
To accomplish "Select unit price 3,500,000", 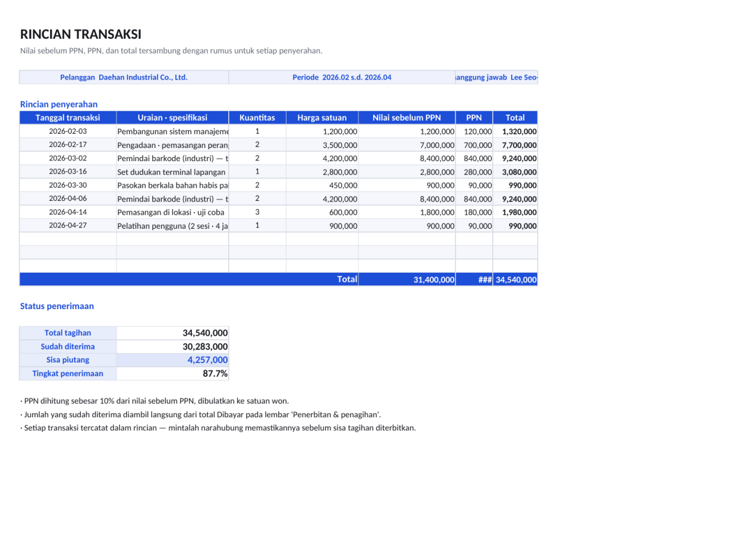I will click(x=322, y=144).
